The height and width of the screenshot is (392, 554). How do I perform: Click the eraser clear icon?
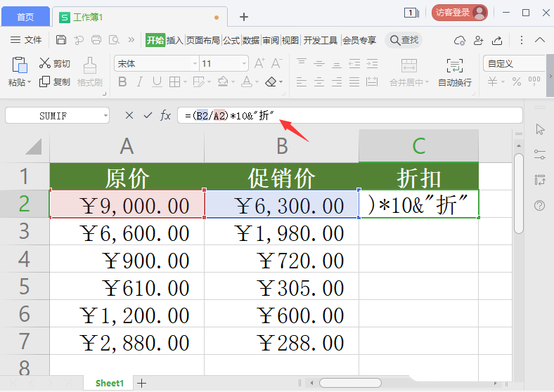pos(271,82)
